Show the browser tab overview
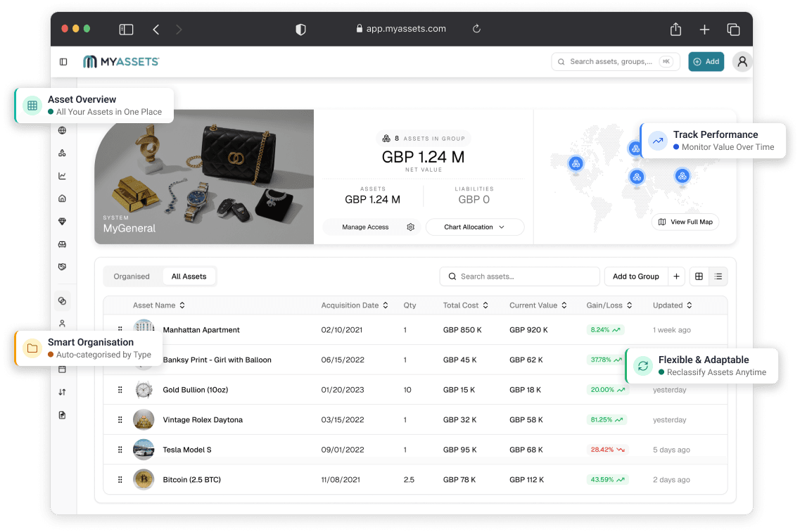This screenshot has width=800, height=532. point(733,30)
